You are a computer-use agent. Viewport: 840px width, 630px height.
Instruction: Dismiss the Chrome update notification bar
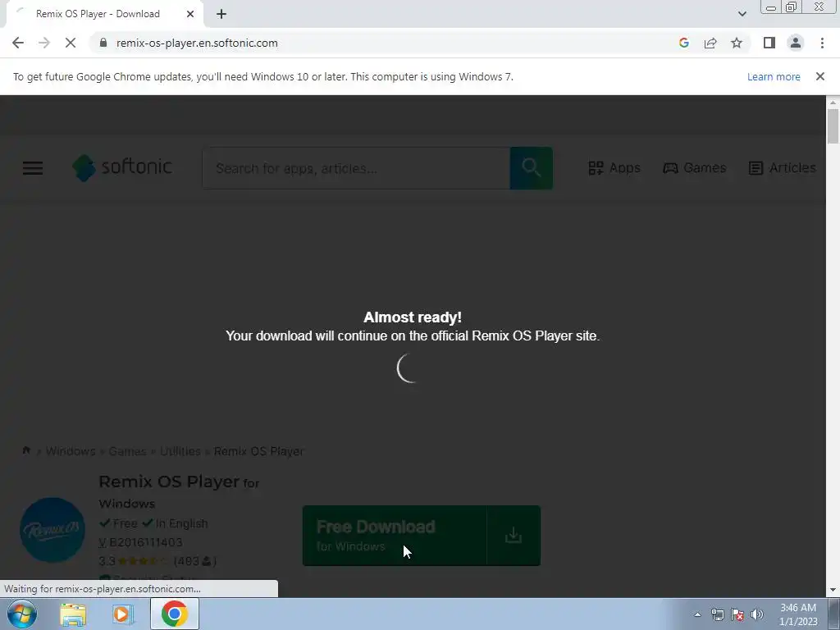(819, 76)
